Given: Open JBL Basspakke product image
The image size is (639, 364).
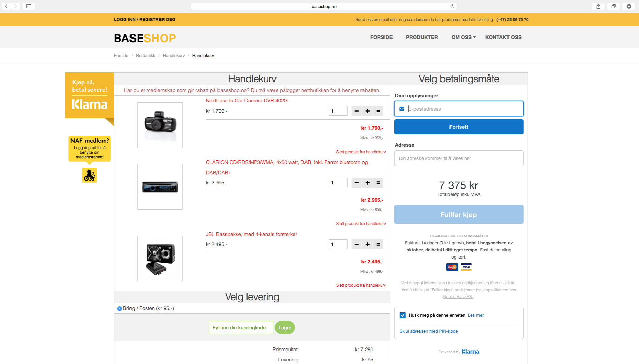Looking at the screenshot, I should pos(160,259).
